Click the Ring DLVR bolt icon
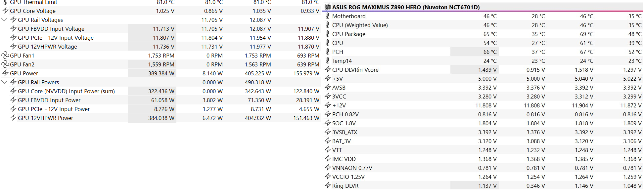 [x=328, y=185]
